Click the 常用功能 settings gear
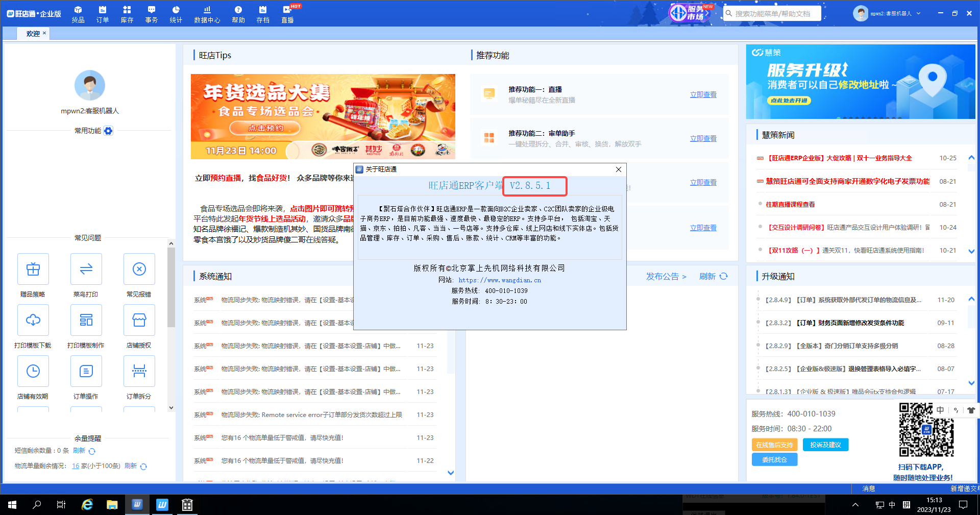980x515 pixels. tap(108, 131)
